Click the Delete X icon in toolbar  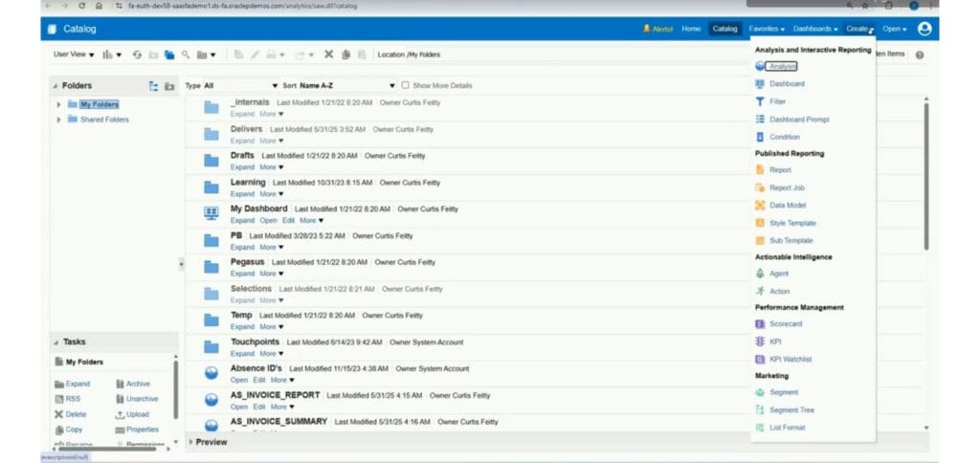[x=329, y=55]
